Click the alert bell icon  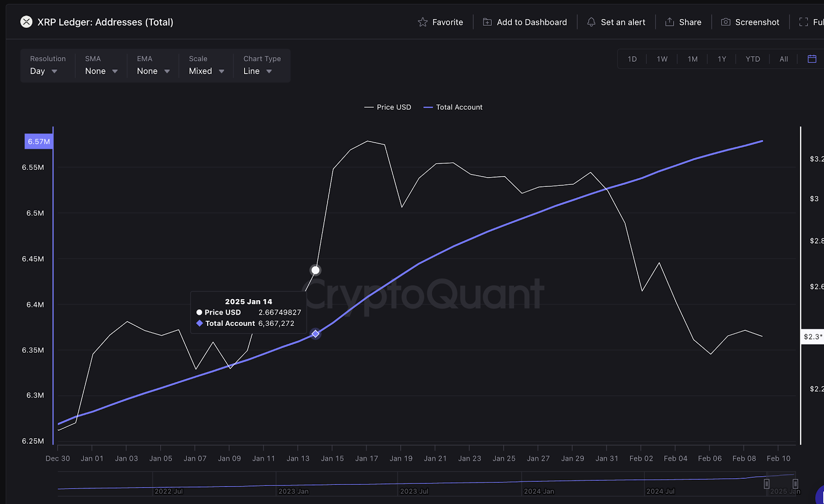coord(591,22)
